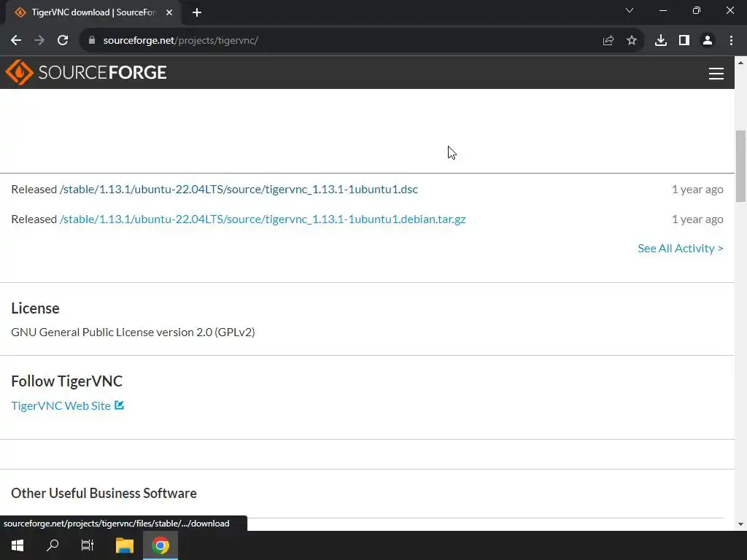Viewport: 747px width, 560px height.
Task: Click '1 year ago' beside .dsc release
Action: (x=697, y=190)
